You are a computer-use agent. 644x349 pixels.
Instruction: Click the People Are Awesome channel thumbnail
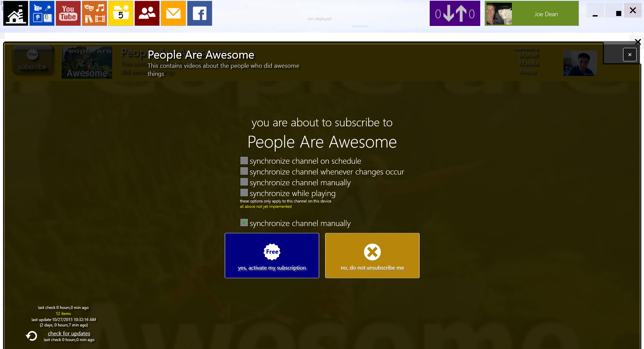[x=87, y=63]
